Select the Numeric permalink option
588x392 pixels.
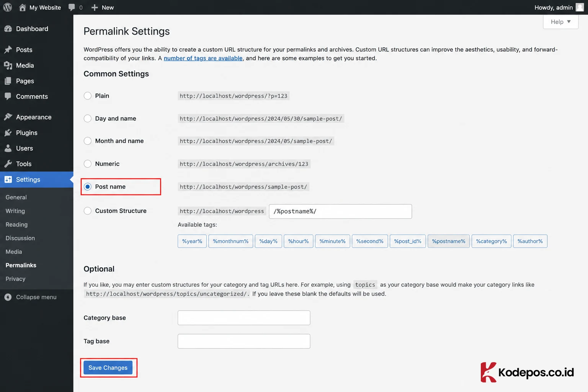(x=88, y=164)
